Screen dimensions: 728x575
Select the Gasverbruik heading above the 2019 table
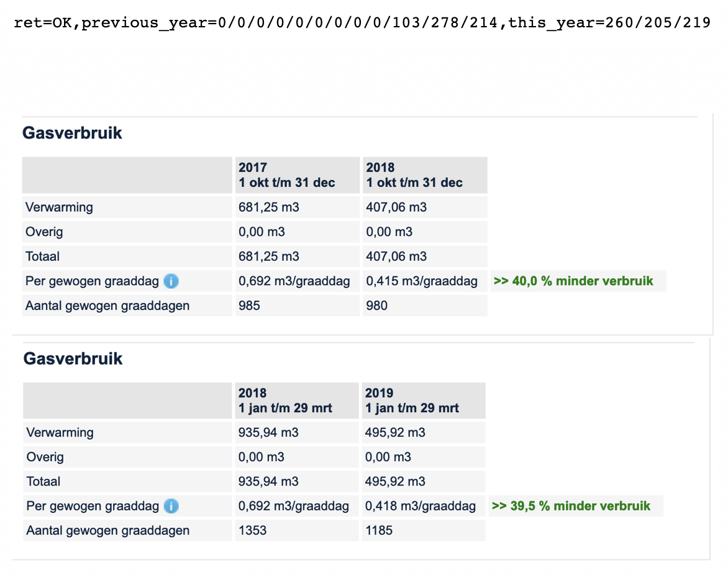[x=73, y=359]
